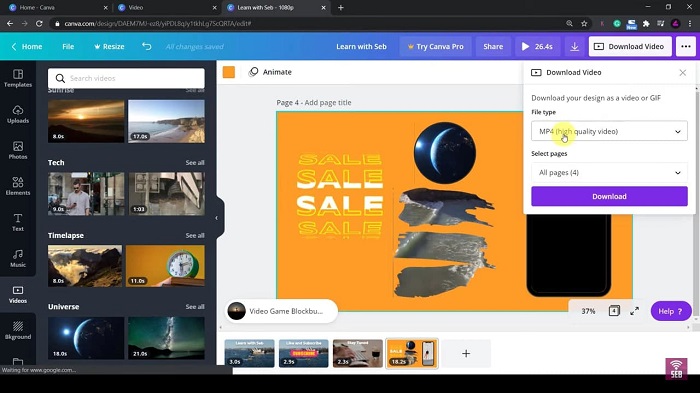Select the earth globe on the canvas

pos(445,153)
